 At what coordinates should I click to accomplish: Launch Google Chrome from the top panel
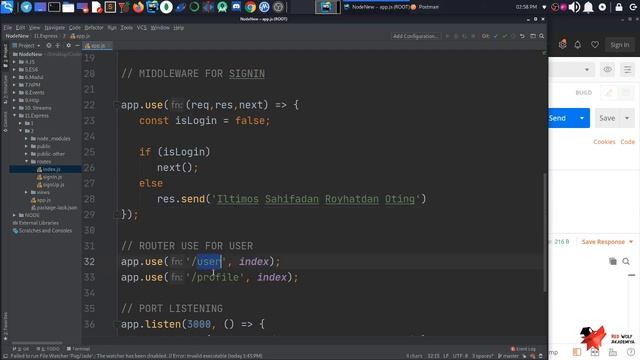pos(250,7)
